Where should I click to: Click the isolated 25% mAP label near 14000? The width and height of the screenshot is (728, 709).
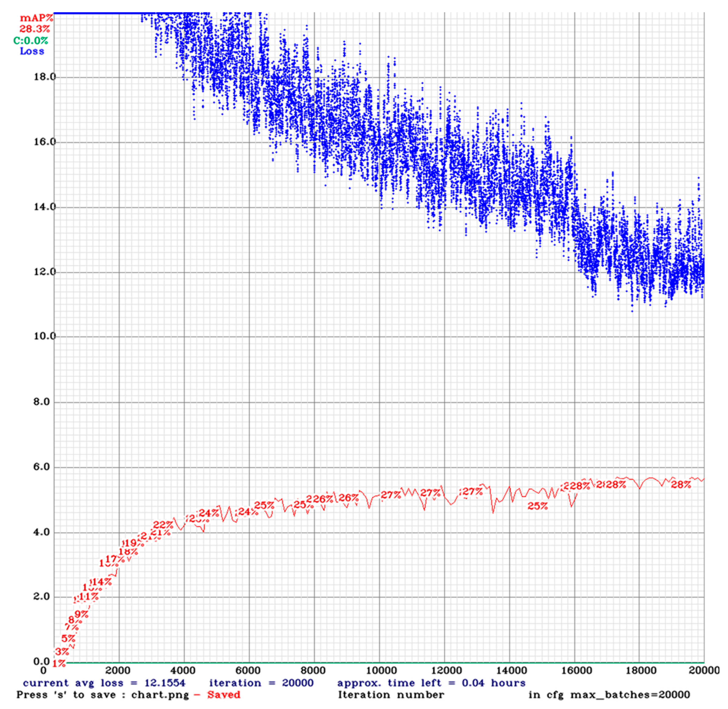[x=538, y=506]
